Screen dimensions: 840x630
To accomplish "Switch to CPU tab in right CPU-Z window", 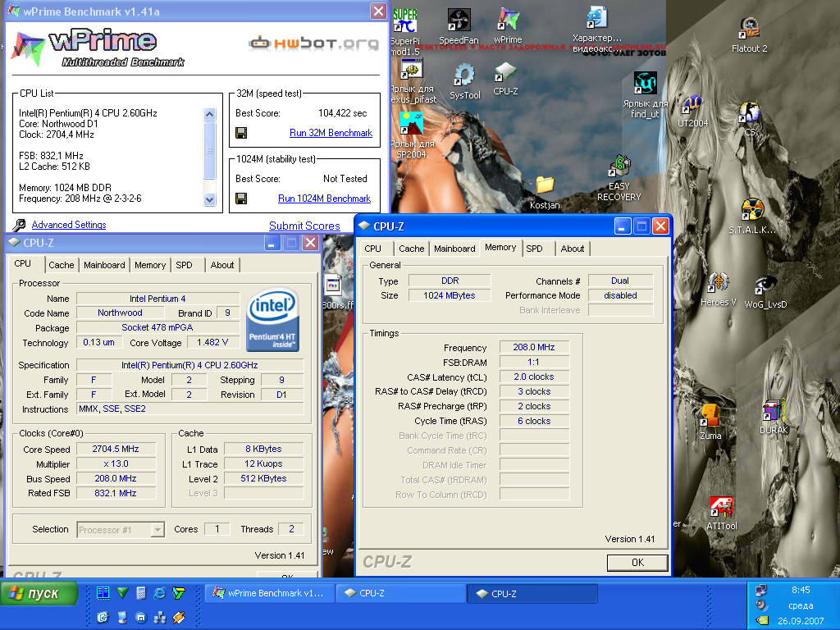I will [x=373, y=249].
